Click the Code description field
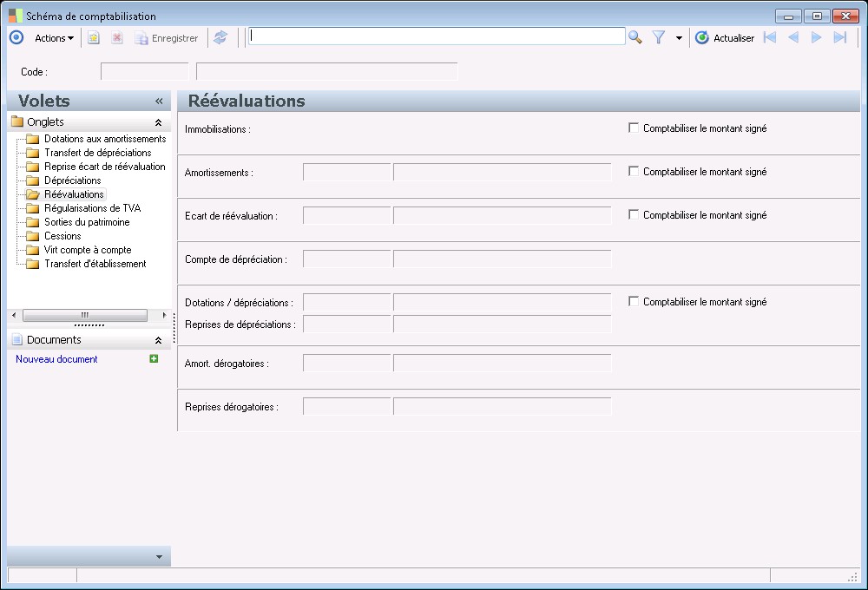Image resolution: width=868 pixels, height=590 pixels. pyautogui.click(x=327, y=71)
